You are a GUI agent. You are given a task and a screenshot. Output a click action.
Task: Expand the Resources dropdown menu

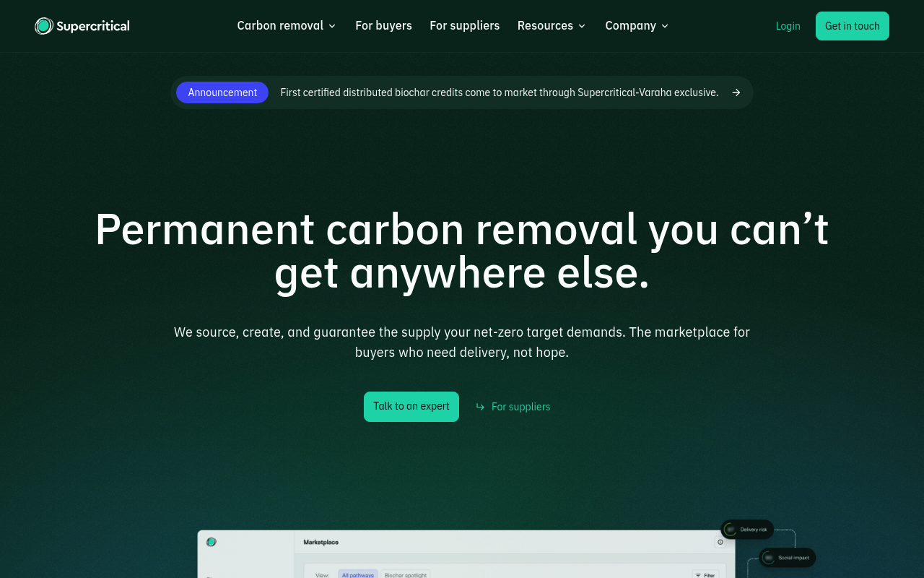[x=552, y=26]
